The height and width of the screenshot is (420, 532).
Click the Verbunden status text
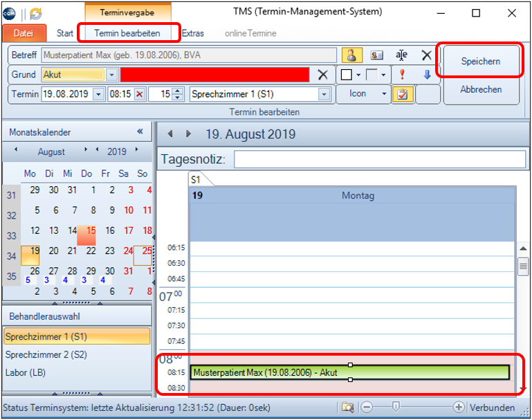[492, 407]
